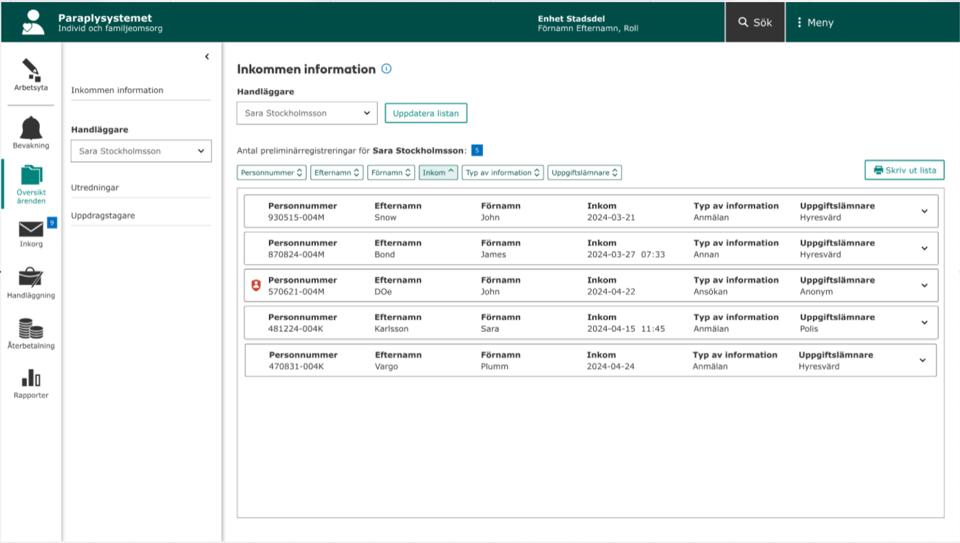
Task: Select Översikt ärenden folder icon
Action: point(31,175)
